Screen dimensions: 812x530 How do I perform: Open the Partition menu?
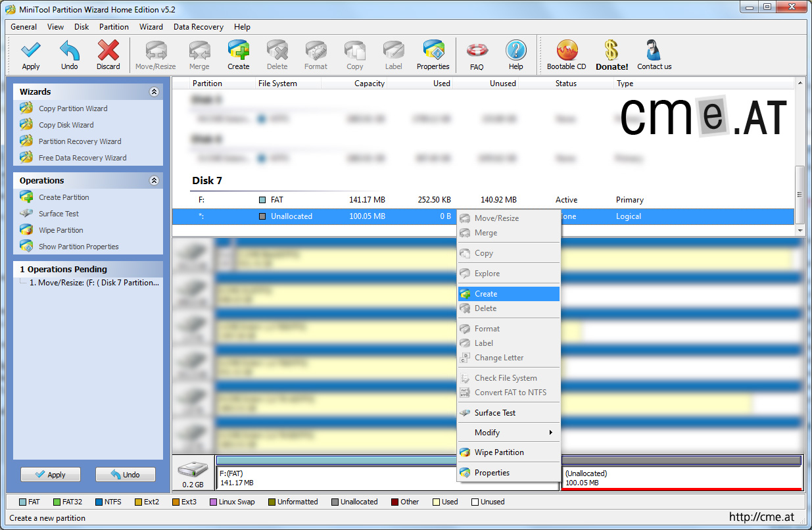tap(114, 27)
